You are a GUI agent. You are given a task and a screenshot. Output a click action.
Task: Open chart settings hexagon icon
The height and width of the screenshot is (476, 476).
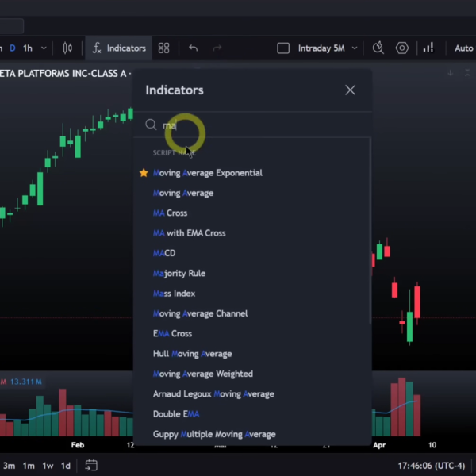[402, 48]
